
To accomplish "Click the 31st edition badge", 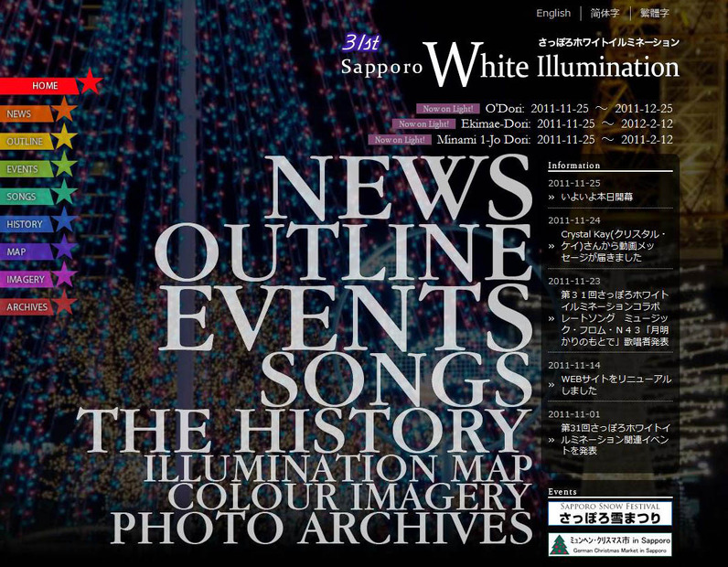I will point(361,43).
